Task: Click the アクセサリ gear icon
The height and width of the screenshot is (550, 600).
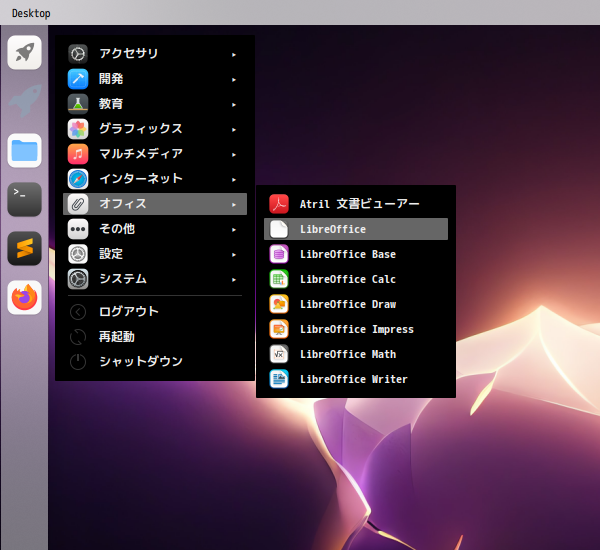Action: [x=78, y=54]
